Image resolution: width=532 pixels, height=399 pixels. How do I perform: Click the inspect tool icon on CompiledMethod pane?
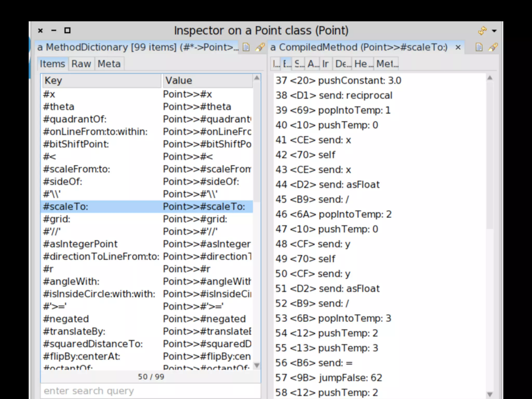[493, 47]
